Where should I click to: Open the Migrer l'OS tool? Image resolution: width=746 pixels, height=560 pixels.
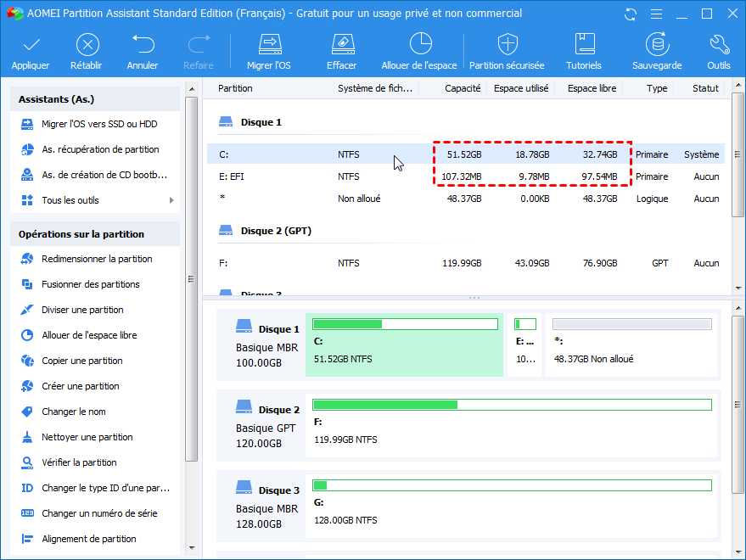tap(269, 45)
